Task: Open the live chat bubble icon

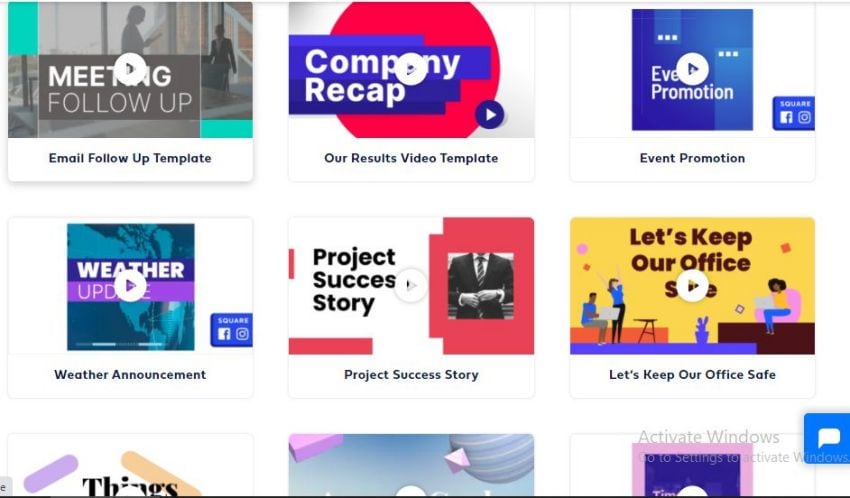Action: tap(828, 438)
